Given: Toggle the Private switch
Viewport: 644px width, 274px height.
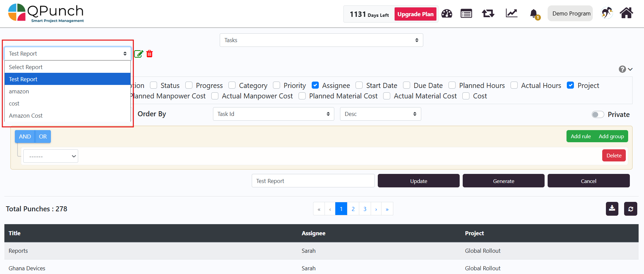Looking at the screenshot, I should coord(597,115).
